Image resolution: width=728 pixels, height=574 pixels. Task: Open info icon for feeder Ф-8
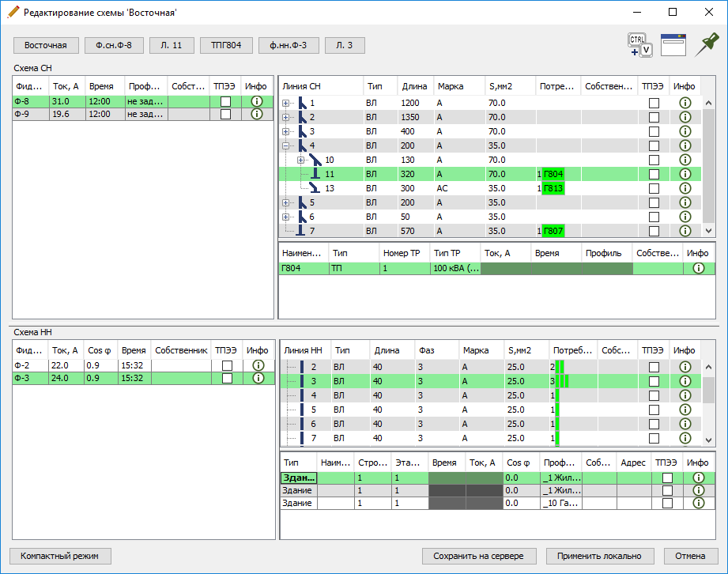(257, 101)
